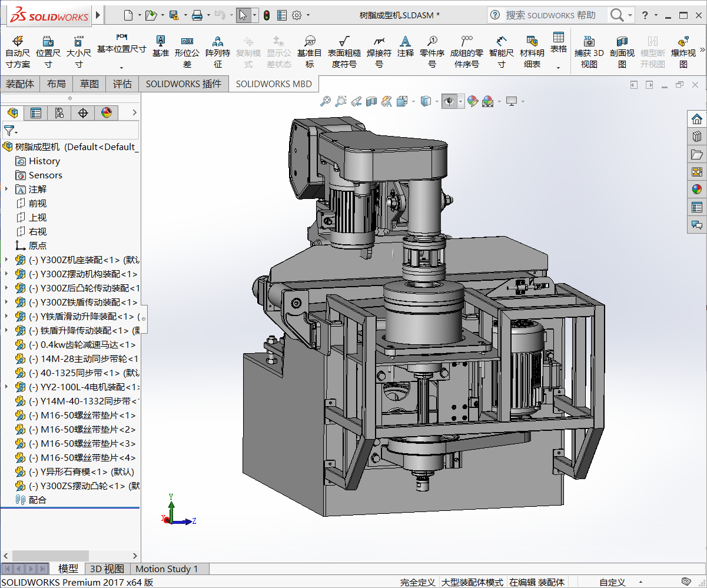Toggle the hide/show items eye button
Screen dimensions: 707x588
click(449, 102)
